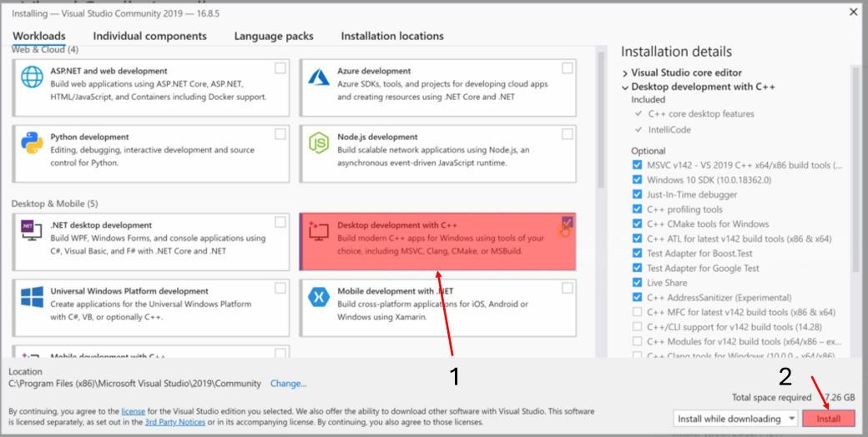Enable the ASP.NET and web development workload checkbox
The height and width of the screenshot is (437, 868).
[x=280, y=68]
